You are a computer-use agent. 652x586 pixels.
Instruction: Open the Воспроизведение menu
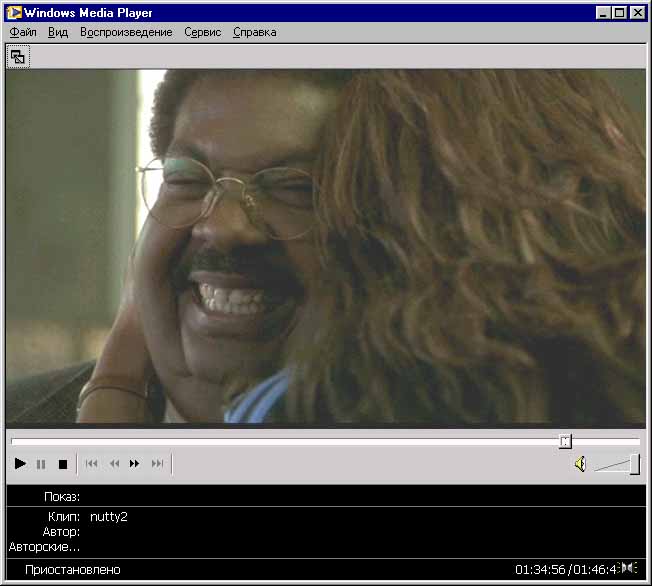click(126, 32)
